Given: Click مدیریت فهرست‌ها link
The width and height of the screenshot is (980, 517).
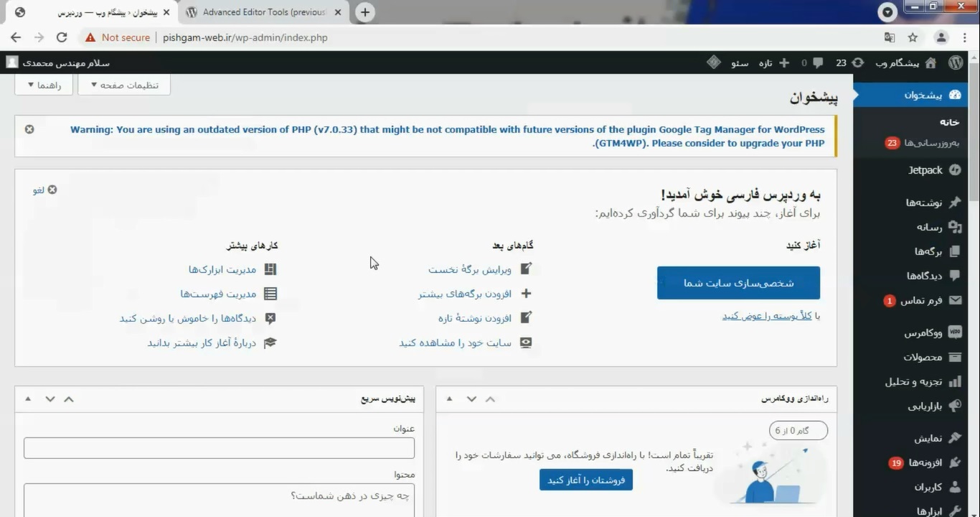Looking at the screenshot, I should 218,294.
